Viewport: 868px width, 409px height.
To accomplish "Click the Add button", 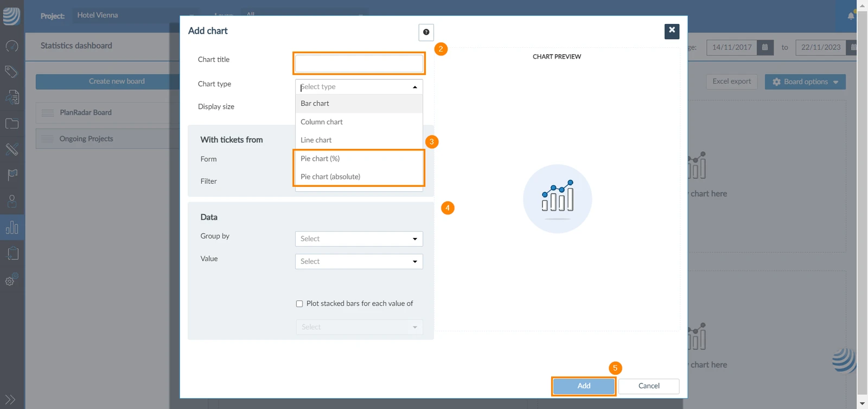I will click(584, 386).
